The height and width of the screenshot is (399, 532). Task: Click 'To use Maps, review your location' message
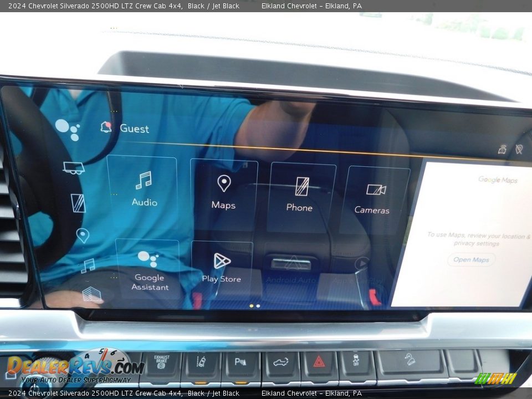coord(478,239)
